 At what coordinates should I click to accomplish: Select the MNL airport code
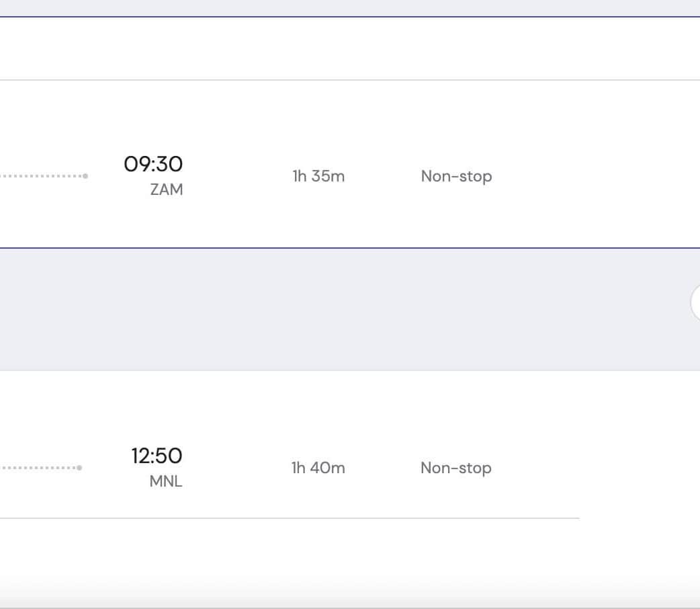point(166,482)
